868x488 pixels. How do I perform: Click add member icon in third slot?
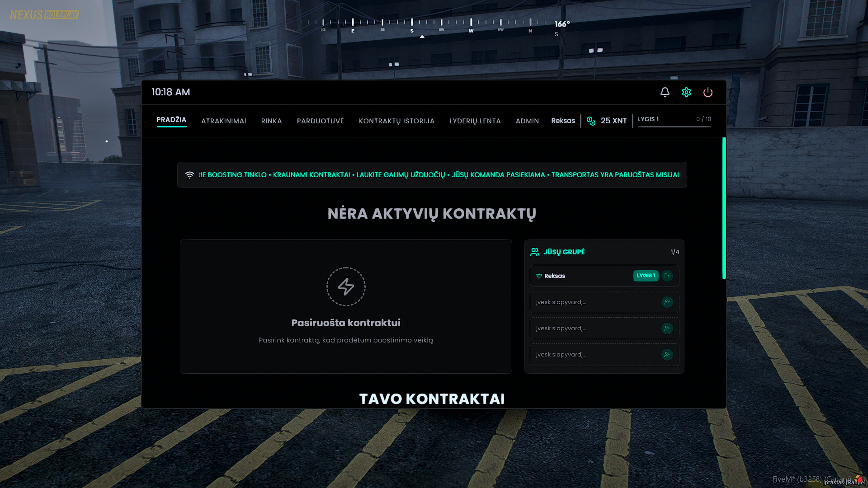point(667,355)
